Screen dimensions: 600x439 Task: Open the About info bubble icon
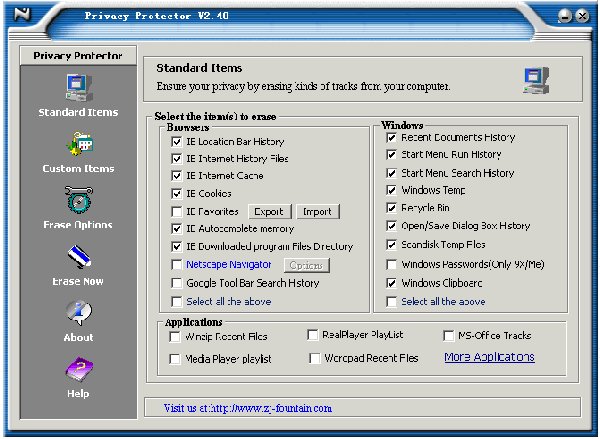(x=79, y=313)
